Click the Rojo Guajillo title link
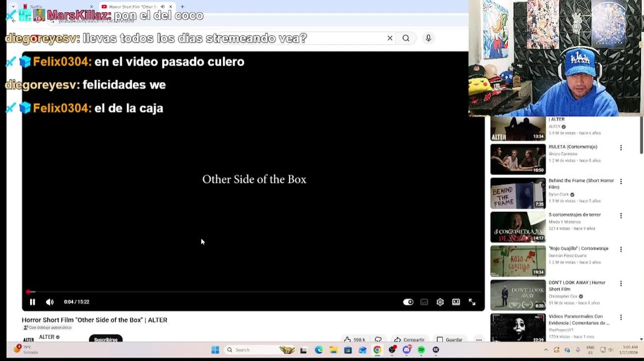Screen dimensions: 644x361 578,248
